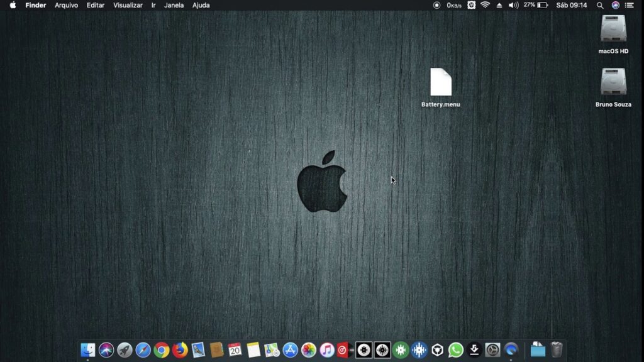Open first black Serato-style icon in Dock
This screenshot has width=644, height=362.
[364, 350]
